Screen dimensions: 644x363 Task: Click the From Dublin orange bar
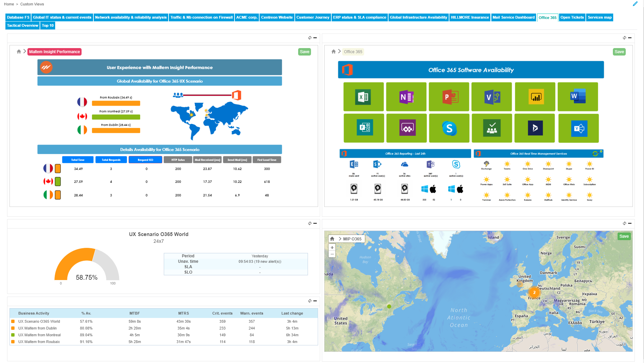(116, 130)
